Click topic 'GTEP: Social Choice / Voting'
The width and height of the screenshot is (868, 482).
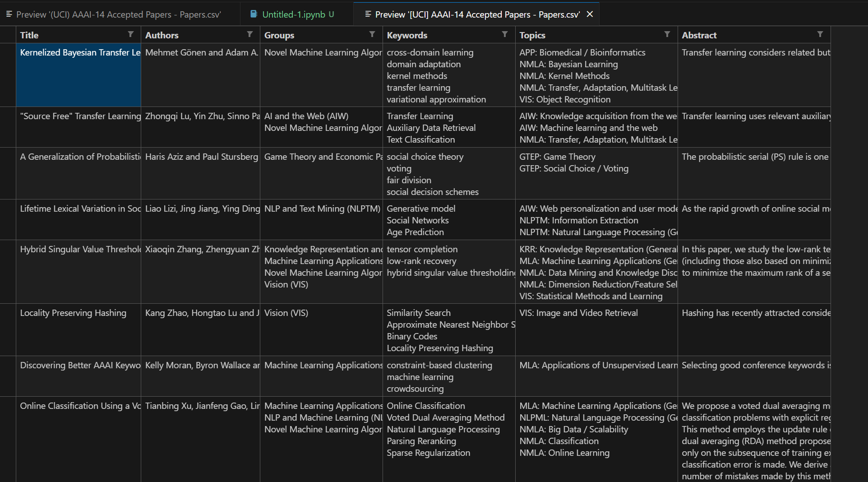pyautogui.click(x=573, y=168)
